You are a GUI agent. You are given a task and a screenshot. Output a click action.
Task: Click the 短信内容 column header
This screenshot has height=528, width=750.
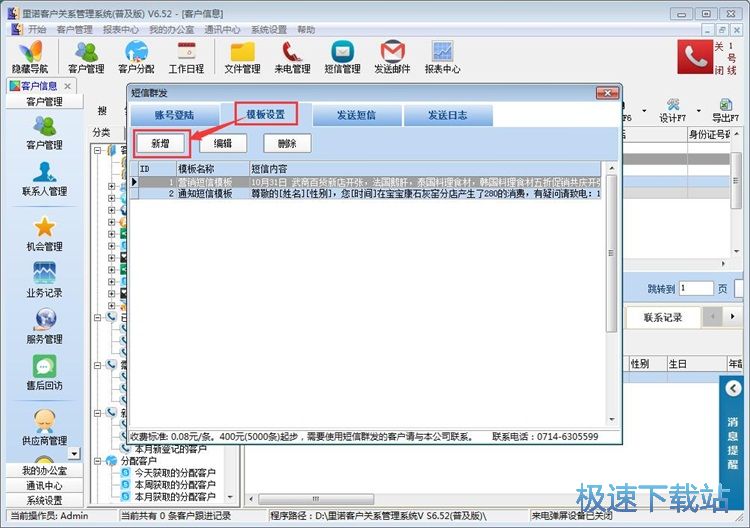[x=425, y=169]
